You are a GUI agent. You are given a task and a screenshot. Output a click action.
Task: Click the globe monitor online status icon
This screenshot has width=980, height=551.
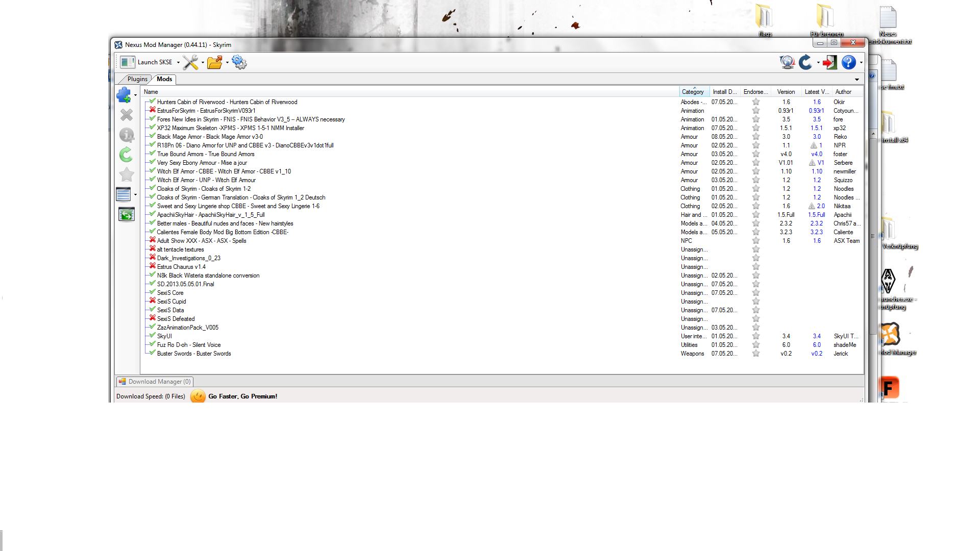[x=787, y=62]
